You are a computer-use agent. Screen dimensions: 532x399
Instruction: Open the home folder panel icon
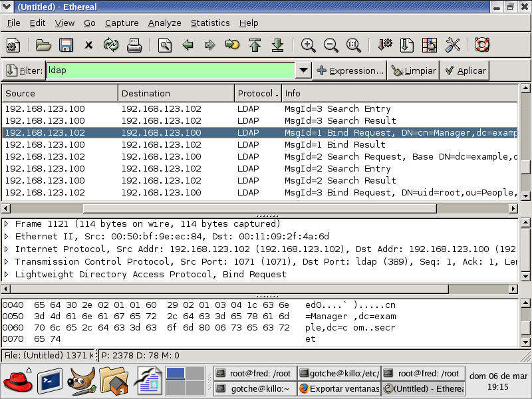click(x=114, y=381)
